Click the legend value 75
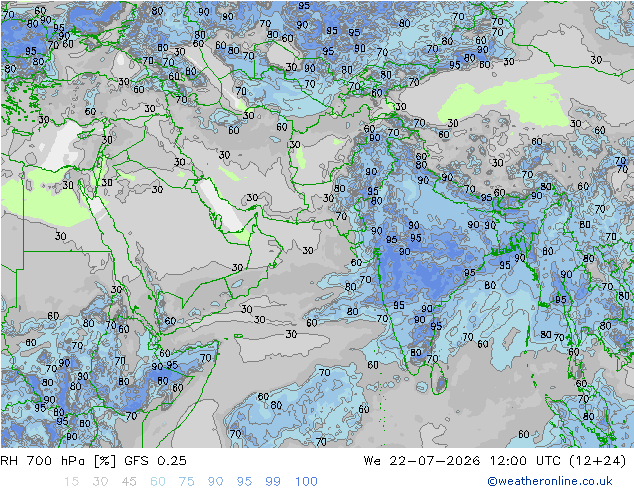 pos(186,482)
